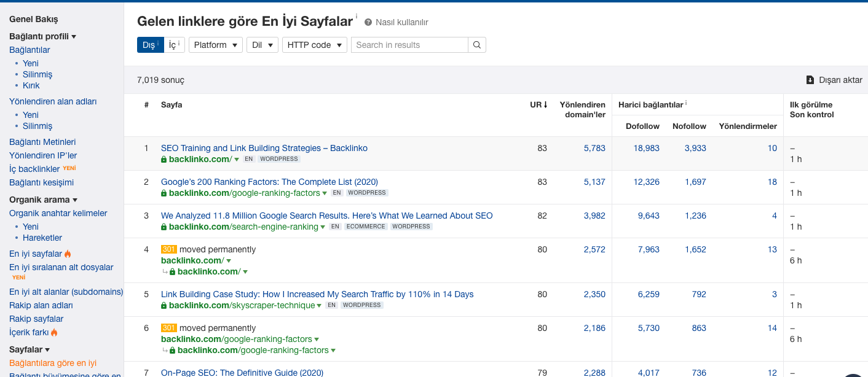This screenshot has height=377, width=868.
Task: Open En iyi sıralanan alt dosyalar
Action: point(61,267)
